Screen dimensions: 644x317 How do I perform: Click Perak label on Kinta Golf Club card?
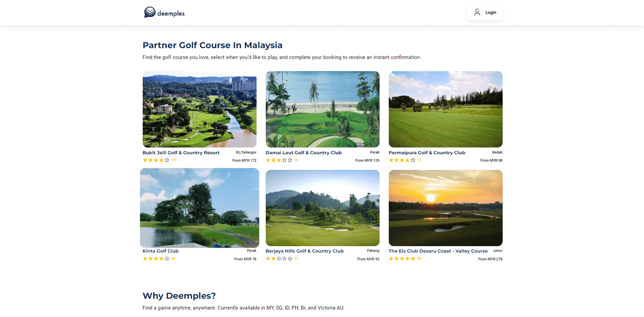[252, 251]
